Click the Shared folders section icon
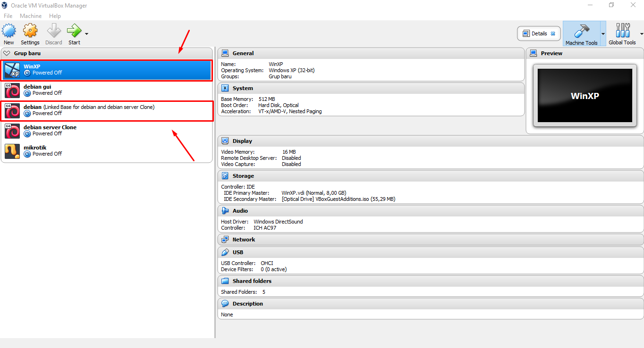644x348 pixels. (x=225, y=281)
